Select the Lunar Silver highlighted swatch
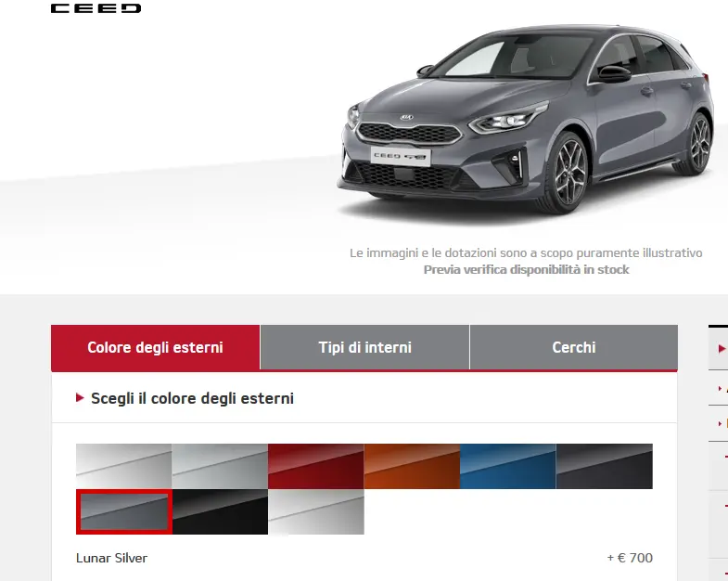 124,511
